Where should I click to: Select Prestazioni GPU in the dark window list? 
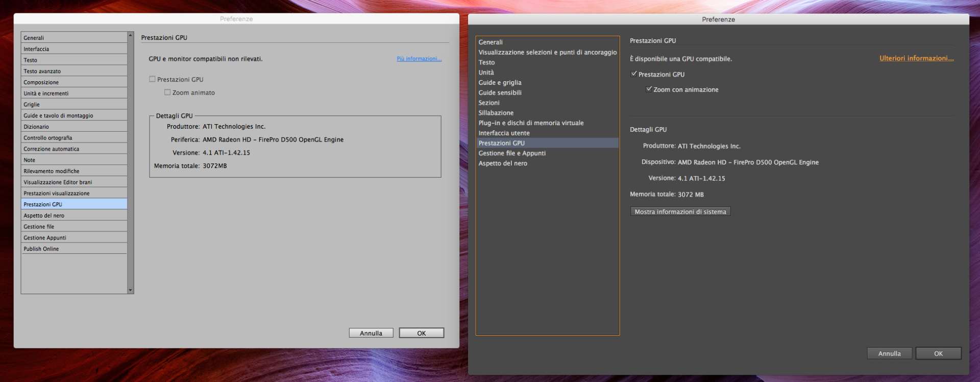[x=548, y=143]
